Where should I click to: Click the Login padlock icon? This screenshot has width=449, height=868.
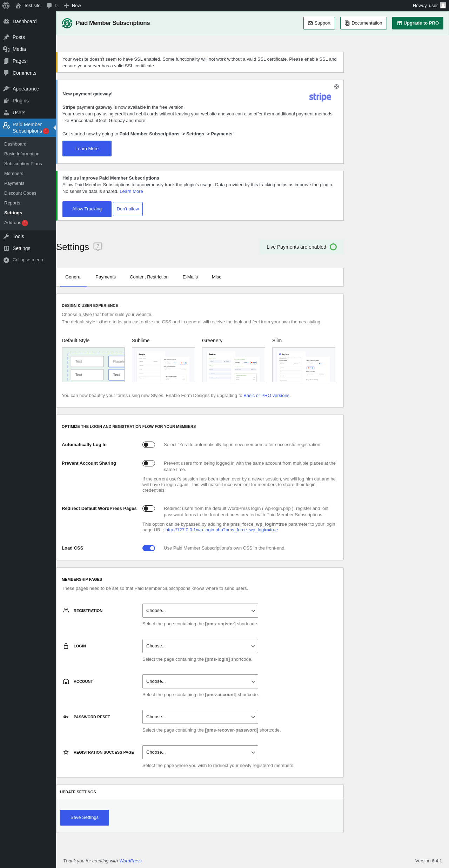[x=66, y=646]
